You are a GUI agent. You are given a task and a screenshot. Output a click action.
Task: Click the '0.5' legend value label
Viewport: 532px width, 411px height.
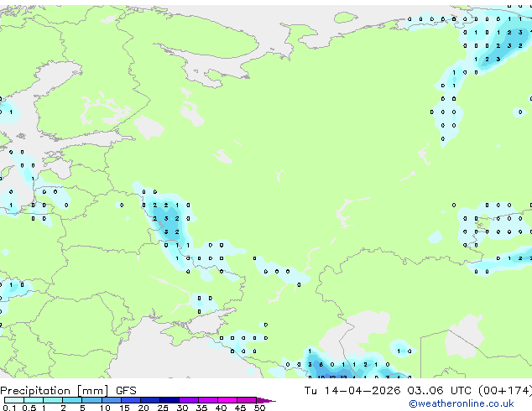(29, 408)
